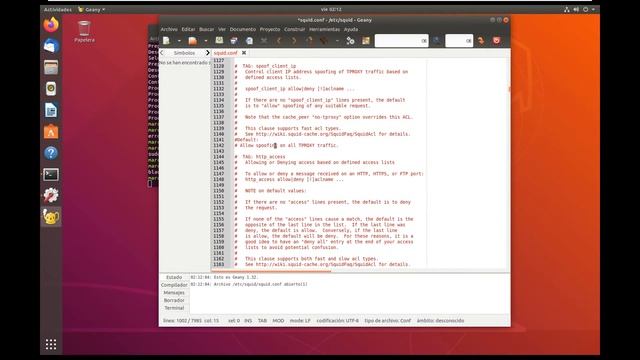Open Help from the dock
The image size is (640, 360).
[x=51, y=153]
